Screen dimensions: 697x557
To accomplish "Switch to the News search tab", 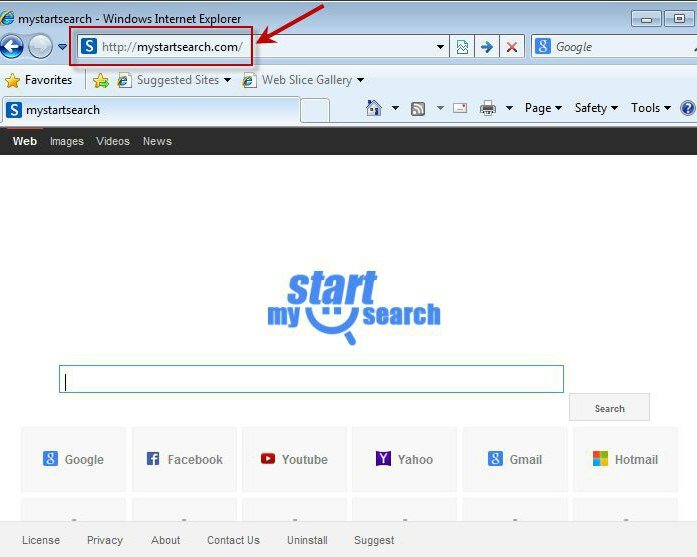I will (157, 141).
